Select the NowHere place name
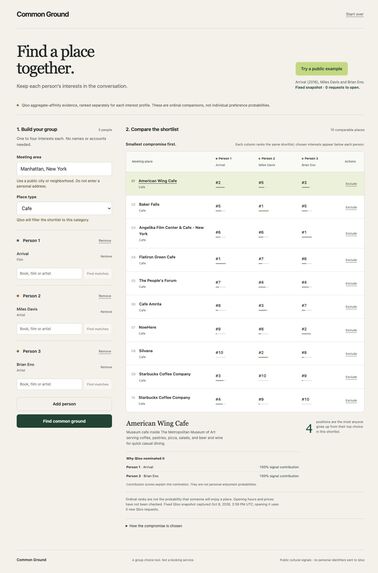 pyautogui.click(x=147, y=327)
